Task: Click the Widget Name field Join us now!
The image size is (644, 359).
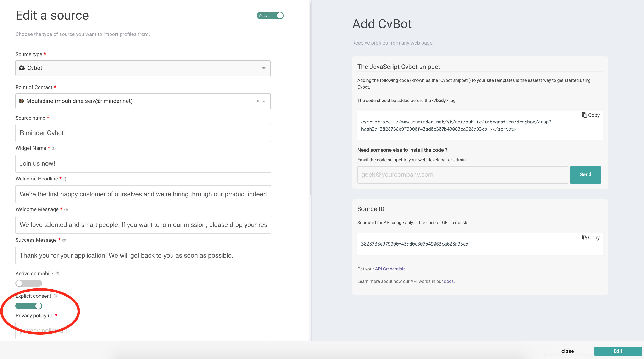Action: point(143,164)
